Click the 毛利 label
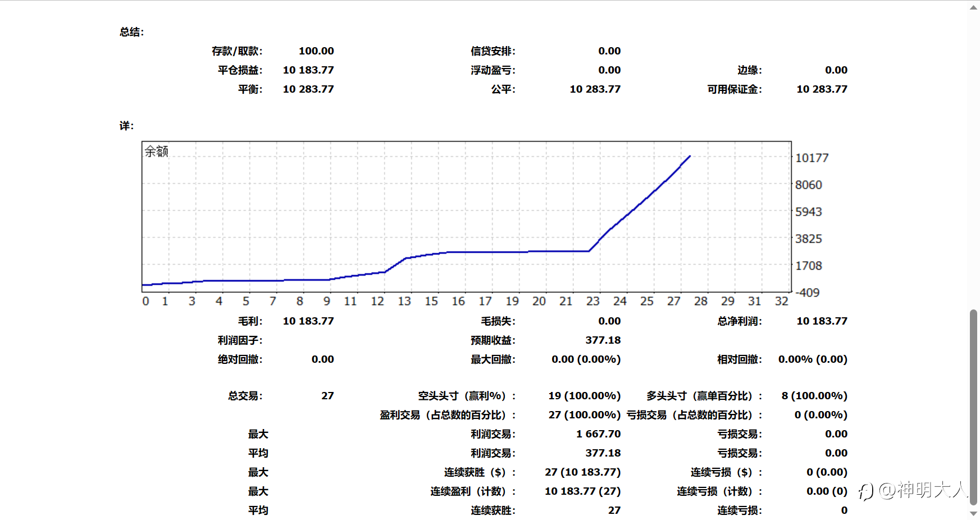This screenshot has height=520, width=980. [x=250, y=321]
